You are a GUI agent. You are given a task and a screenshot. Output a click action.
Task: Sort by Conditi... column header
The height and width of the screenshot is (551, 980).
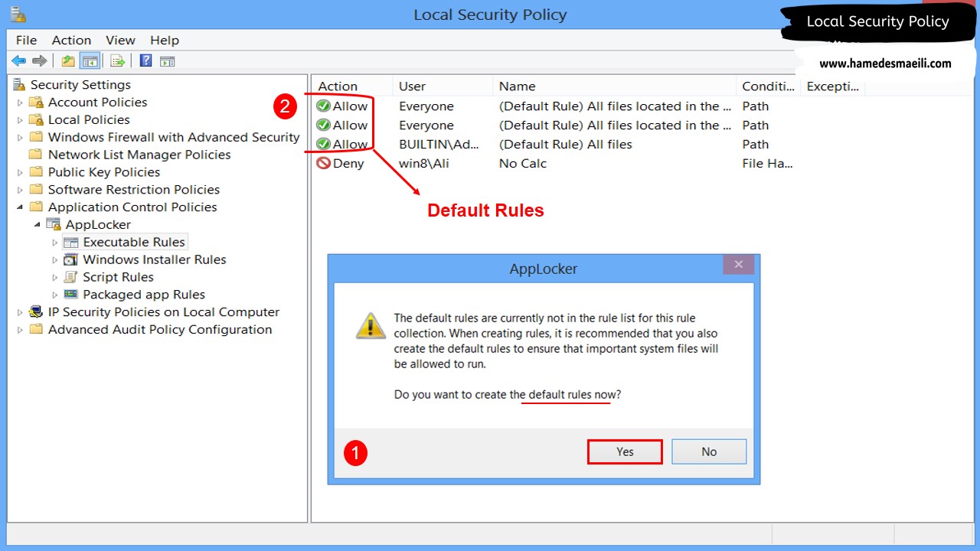768,86
